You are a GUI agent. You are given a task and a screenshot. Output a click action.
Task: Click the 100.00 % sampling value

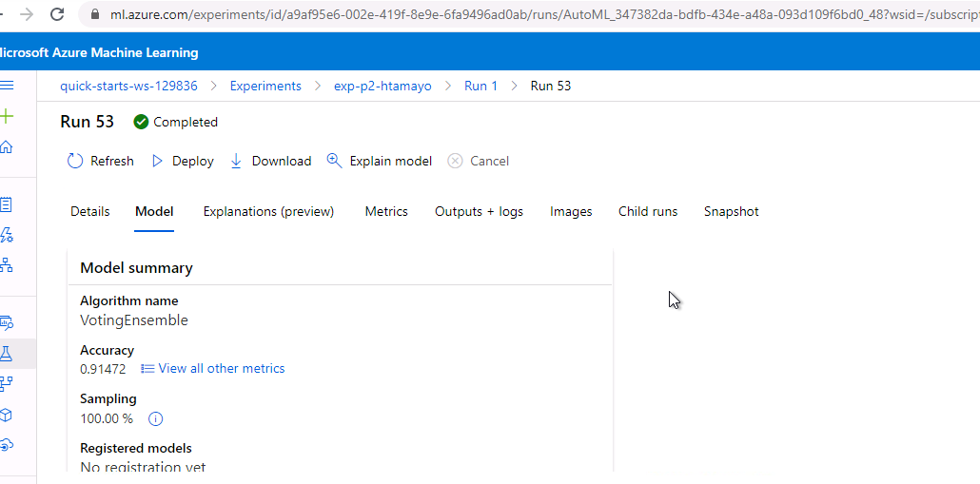(107, 418)
